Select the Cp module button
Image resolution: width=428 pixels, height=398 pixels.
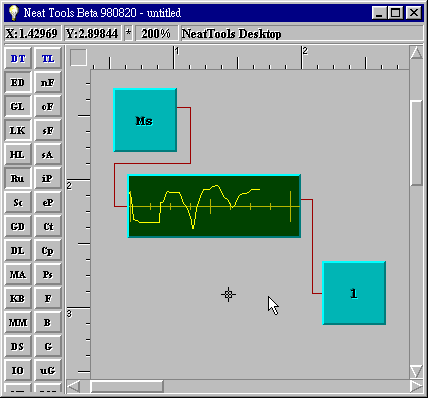[48, 250]
